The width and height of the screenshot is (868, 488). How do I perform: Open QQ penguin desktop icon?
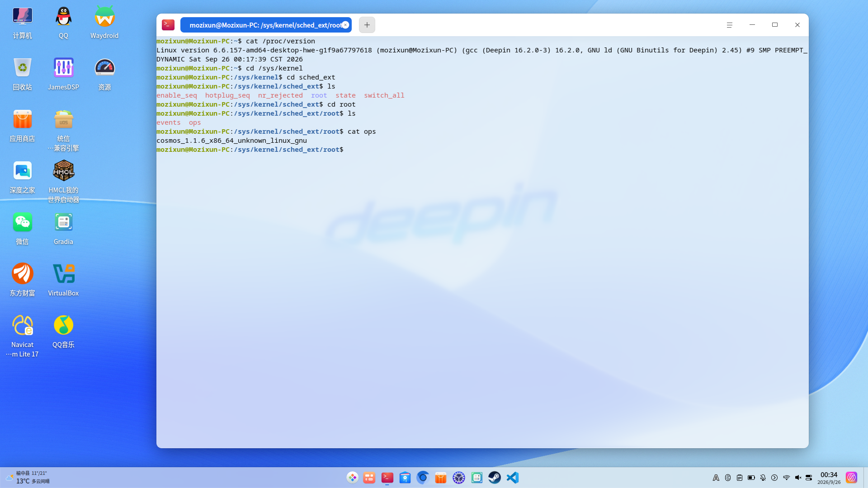tap(63, 17)
